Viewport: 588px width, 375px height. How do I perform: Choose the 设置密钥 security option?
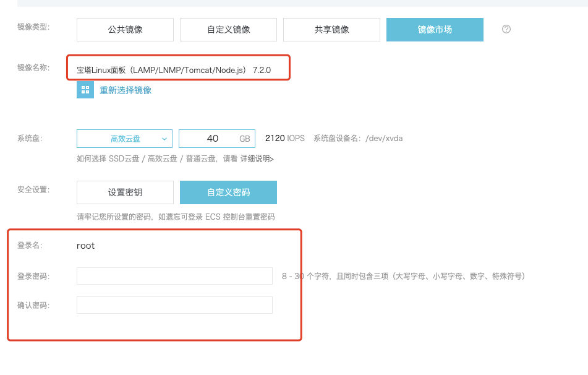tap(125, 192)
